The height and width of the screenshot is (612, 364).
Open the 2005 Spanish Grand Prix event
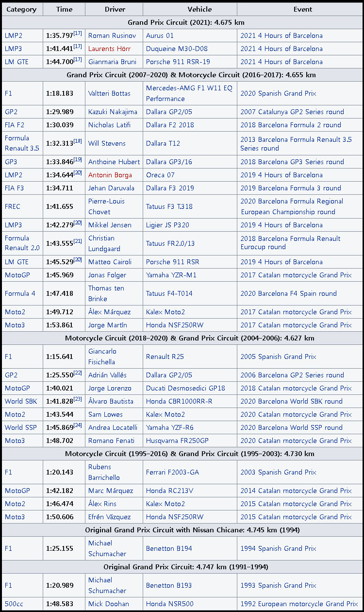[x=278, y=357]
